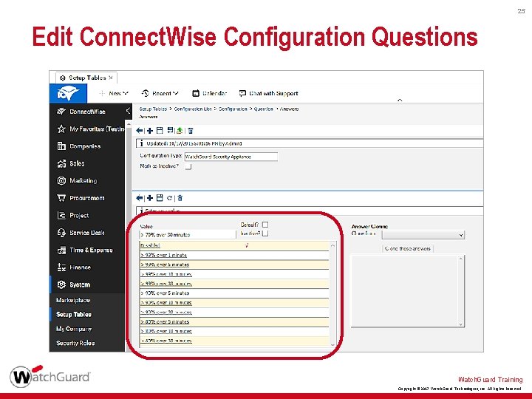Click plus icon in the upload toolbar

point(150,130)
